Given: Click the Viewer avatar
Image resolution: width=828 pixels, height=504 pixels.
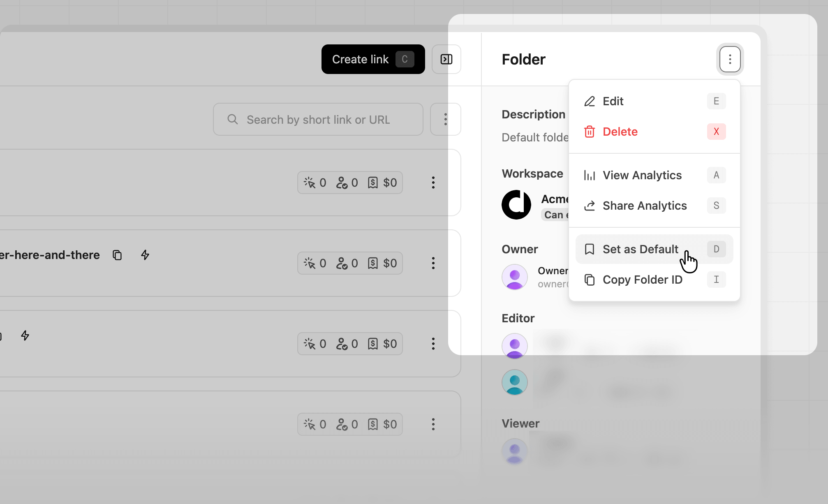Looking at the screenshot, I should (x=515, y=451).
